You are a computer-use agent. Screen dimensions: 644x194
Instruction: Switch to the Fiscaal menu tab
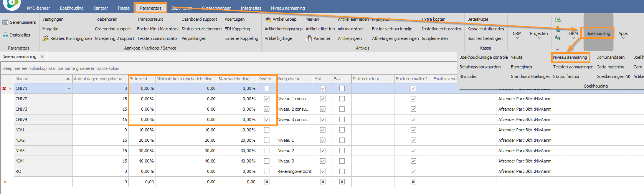click(x=124, y=8)
